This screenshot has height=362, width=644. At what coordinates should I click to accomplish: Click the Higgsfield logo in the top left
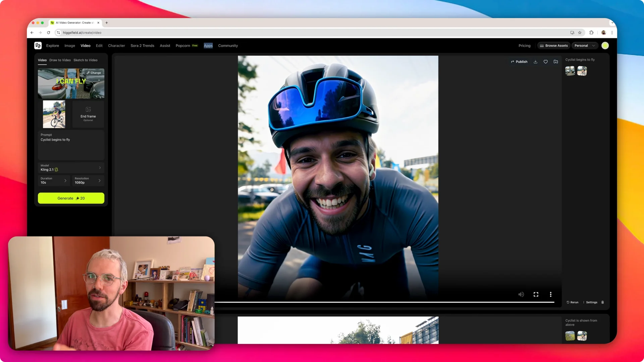tap(38, 46)
